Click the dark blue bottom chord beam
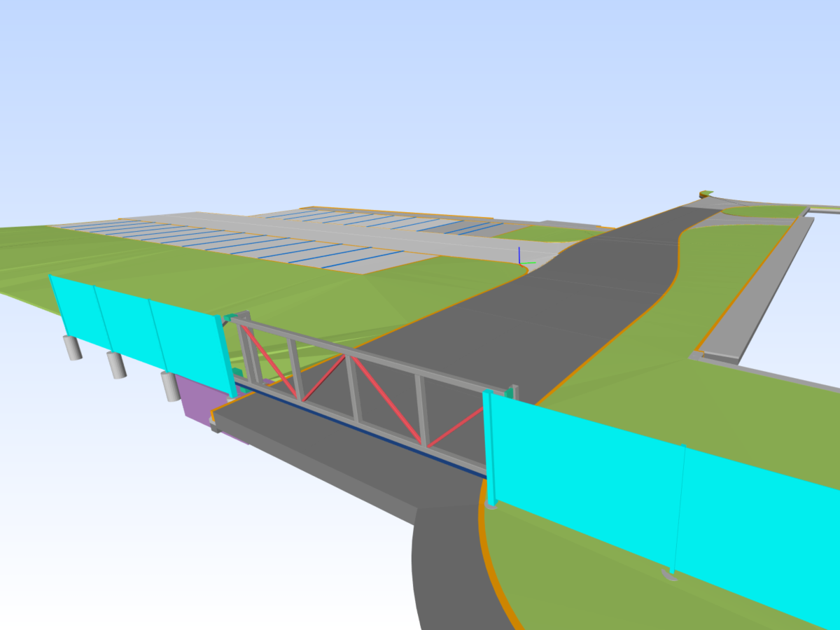Image resolution: width=840 pixels, height=630 pixels. (360, 431)
